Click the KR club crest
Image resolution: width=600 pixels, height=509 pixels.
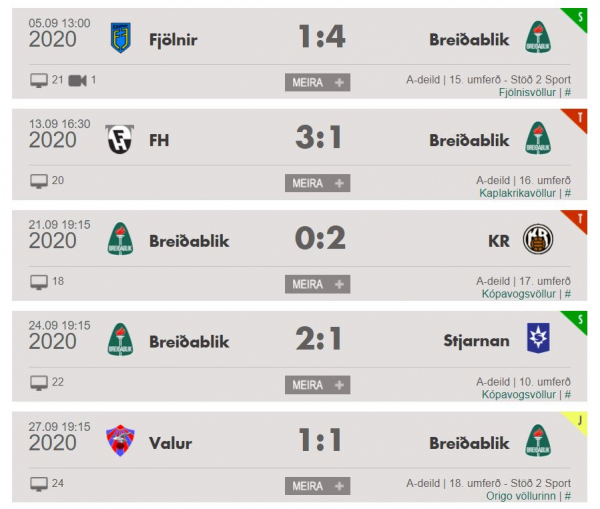point(538,239)
